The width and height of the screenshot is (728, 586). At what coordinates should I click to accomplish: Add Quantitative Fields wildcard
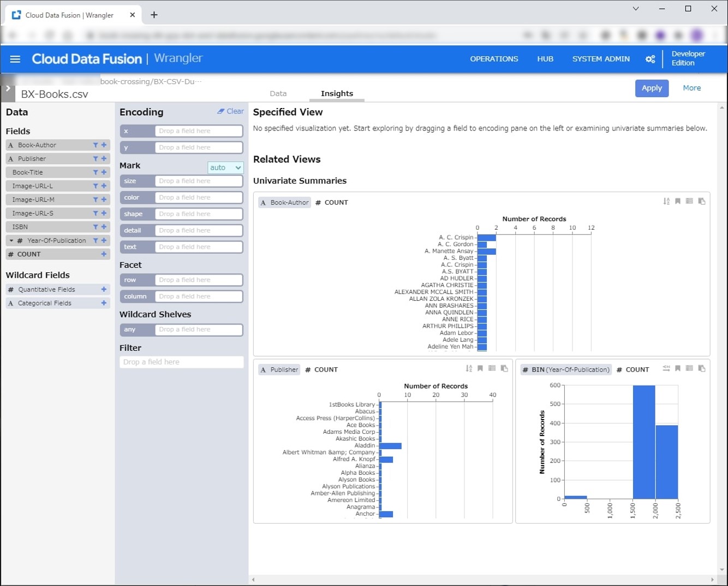(104, 289)
